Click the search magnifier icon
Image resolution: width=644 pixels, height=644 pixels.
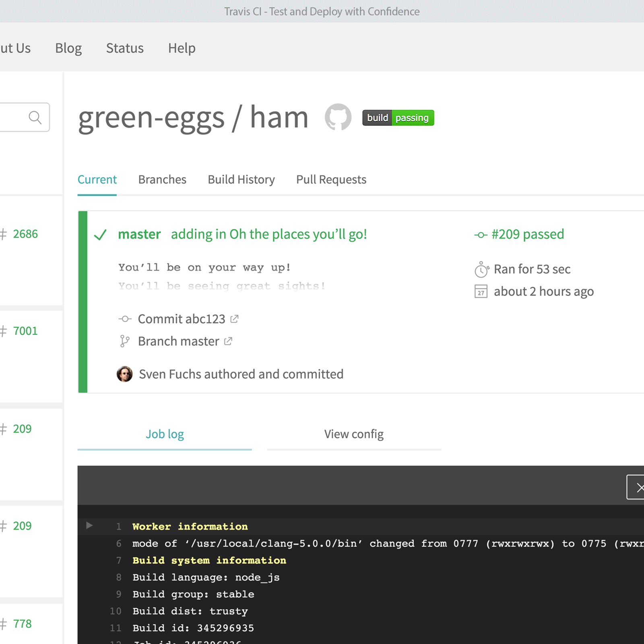[35, 117]
